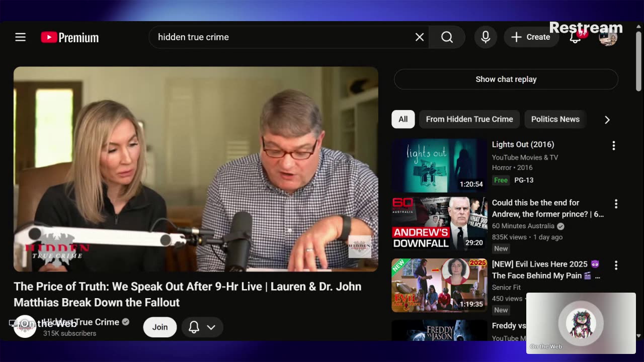Viewport: 644px width, 362px height.
Task: Open Lights Out (2016) title link
Action: (x=523, y=144)
